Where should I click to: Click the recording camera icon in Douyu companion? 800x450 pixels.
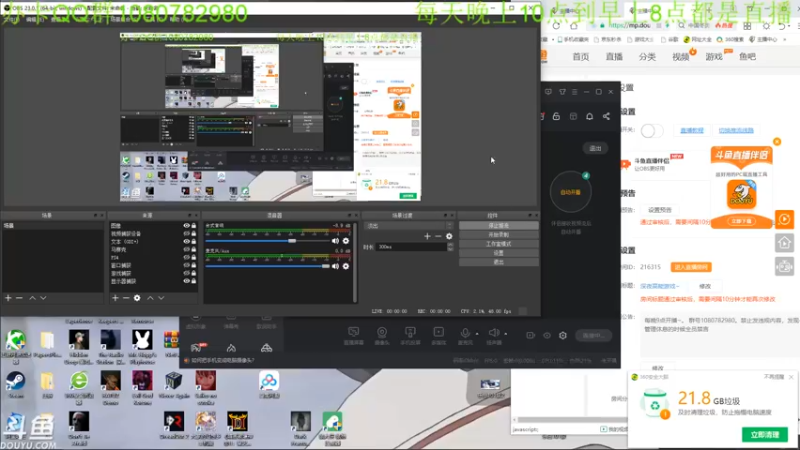click(531, 335)
